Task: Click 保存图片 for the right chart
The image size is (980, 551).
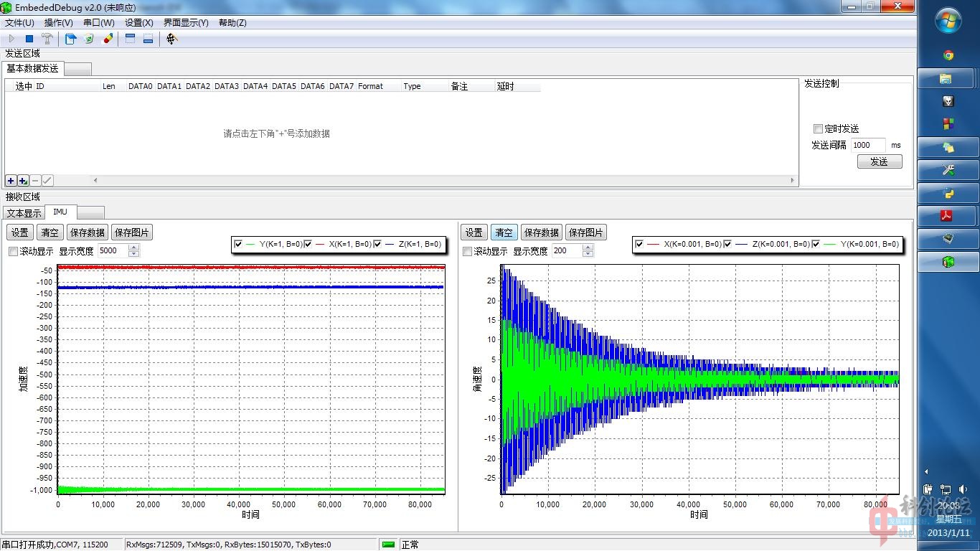Action: (586, 232)
